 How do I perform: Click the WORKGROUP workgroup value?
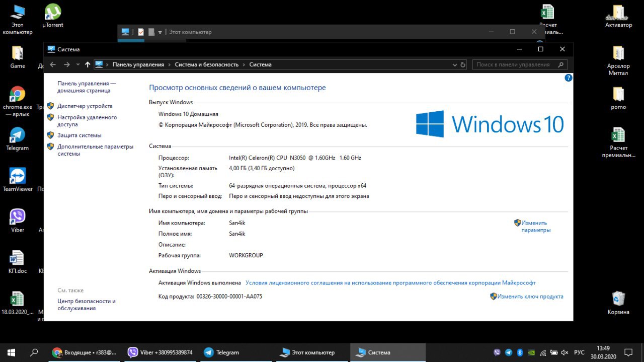click(x=246, y=255)
